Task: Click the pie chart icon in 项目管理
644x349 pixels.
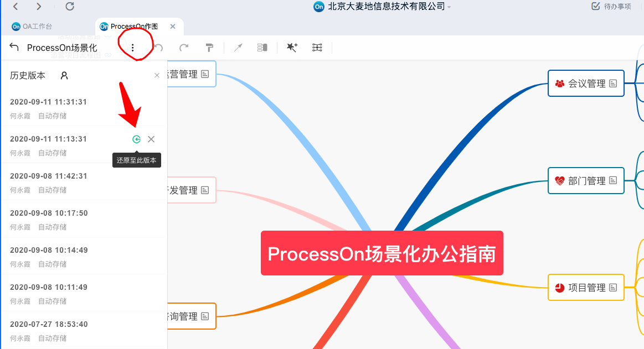Action: click(x=559, y=288)
